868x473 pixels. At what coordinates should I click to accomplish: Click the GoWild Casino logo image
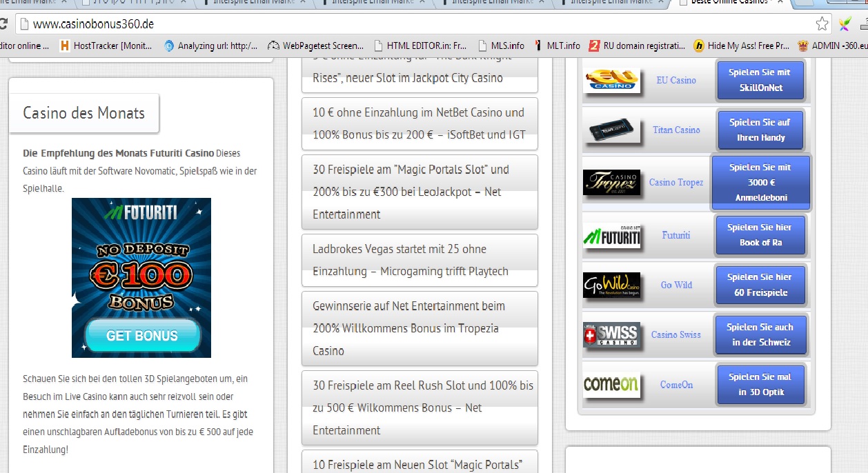coord(611,285)
